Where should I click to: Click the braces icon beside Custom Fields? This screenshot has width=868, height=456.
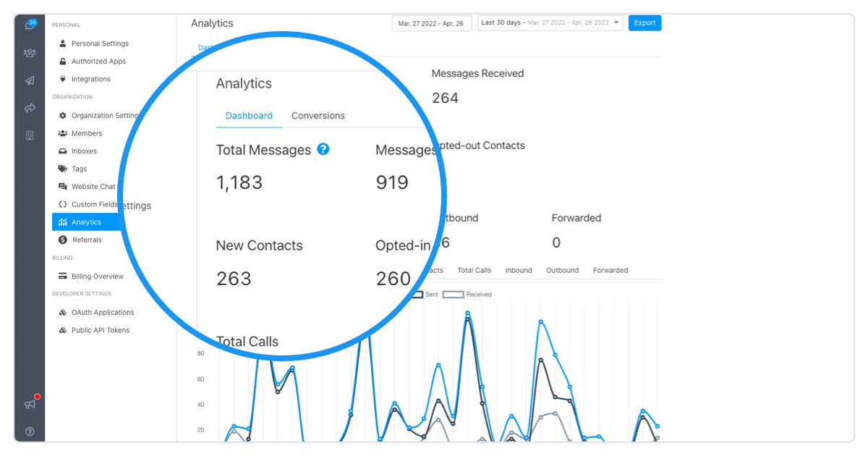(x=63, y=204)
